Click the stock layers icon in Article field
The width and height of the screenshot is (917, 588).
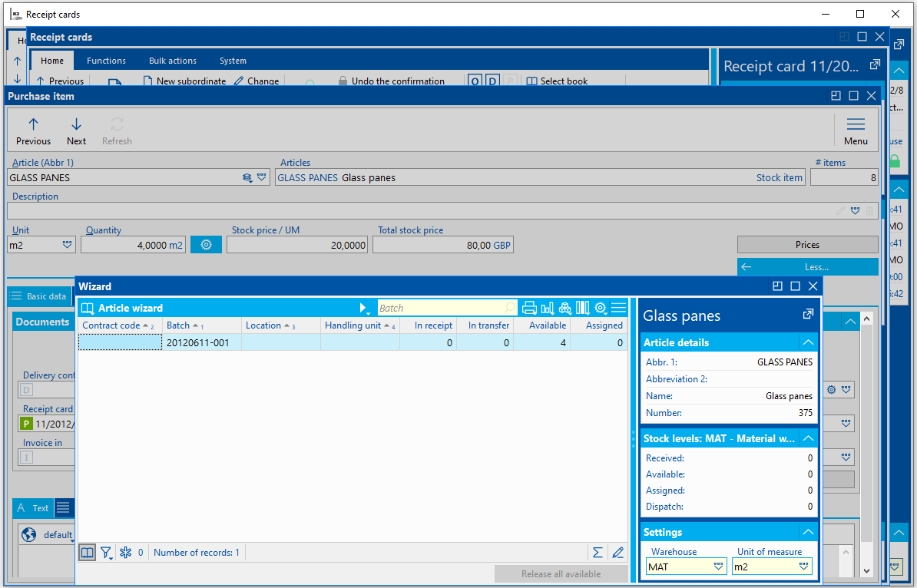point(247,177)
